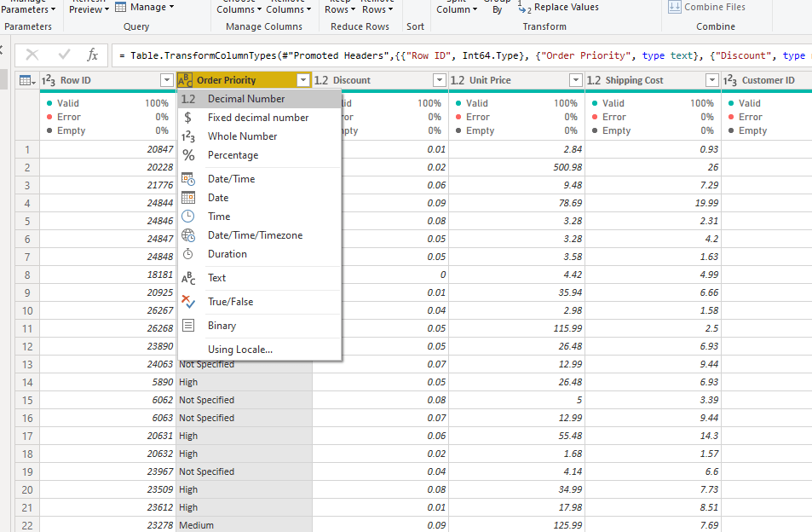Screen dimensions: 812x532
Task: Select row number 22 header
Action: (27, 525)
